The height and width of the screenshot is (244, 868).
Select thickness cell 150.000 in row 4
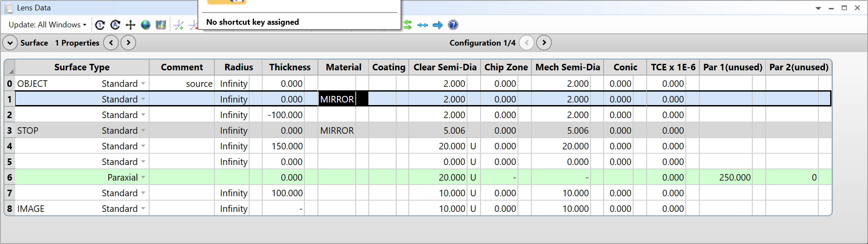coord(284,146)
